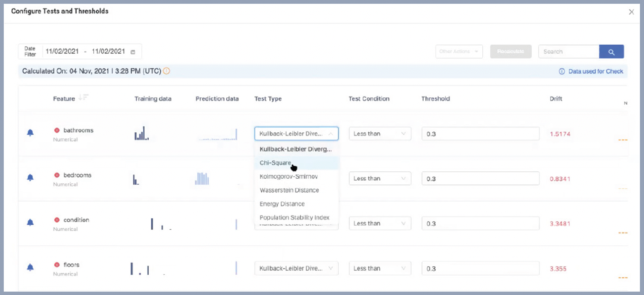Click the bell icon for bathrooms row
The height and width of the screenshot is (295, 644).
pyautogui.click(x=30, y=133)
